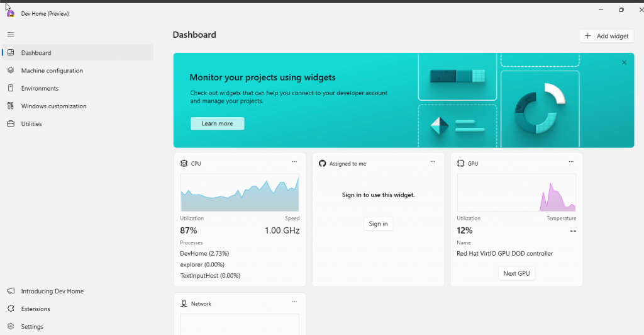Minimize the Dev Home window
The height and width of the screenshot is (335, 644).
point(601,9)
